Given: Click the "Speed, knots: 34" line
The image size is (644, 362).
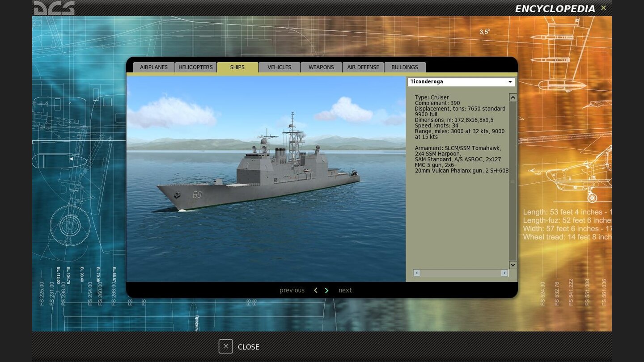Looking at the screenshot, I should coord(436,126).
